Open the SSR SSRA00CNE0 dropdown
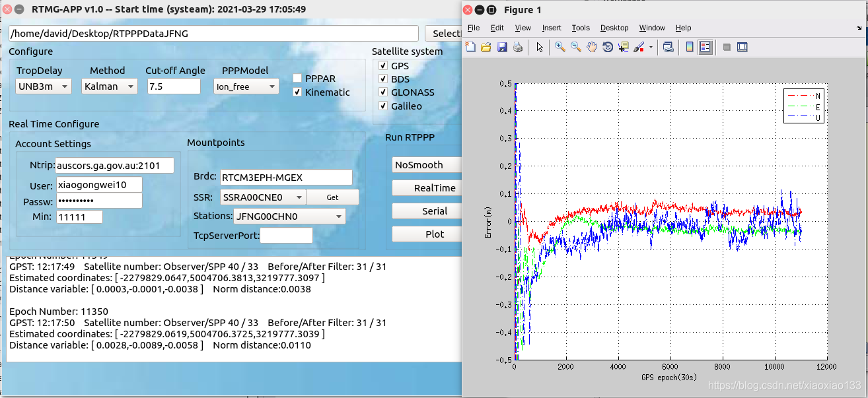The height and width of the screenshot is (398, 868). [x=263, y=197]
